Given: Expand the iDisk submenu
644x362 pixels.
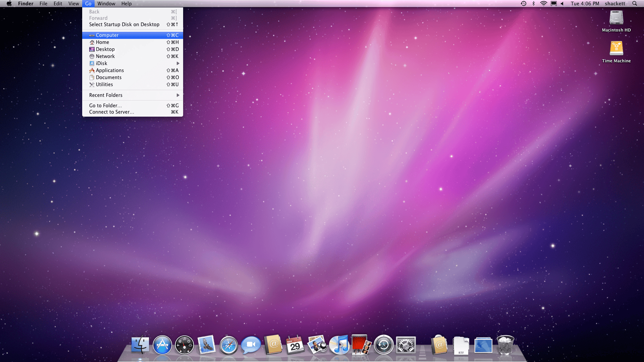Looking at the screenshot, I should point(132,63).
